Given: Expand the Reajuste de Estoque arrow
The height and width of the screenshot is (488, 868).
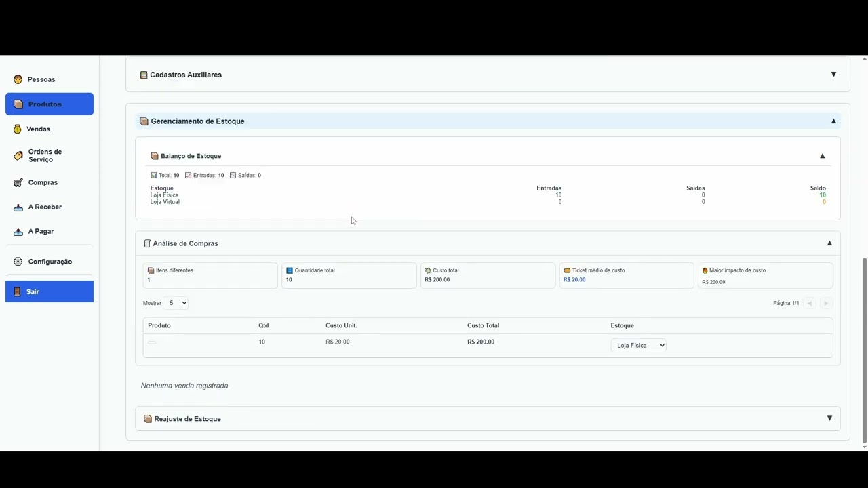Looking at the screenshot, I should click(x=829, y=419).
